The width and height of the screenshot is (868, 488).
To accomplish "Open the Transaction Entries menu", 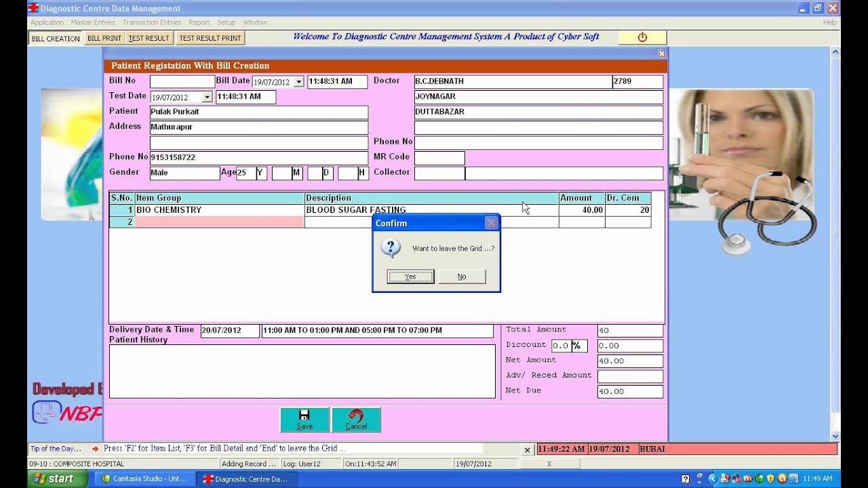I will 152,22.
